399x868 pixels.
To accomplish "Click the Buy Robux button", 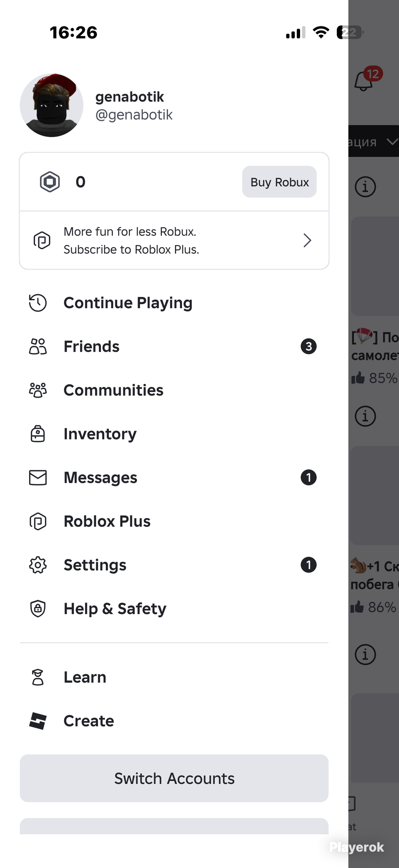I will pos(279,182).
